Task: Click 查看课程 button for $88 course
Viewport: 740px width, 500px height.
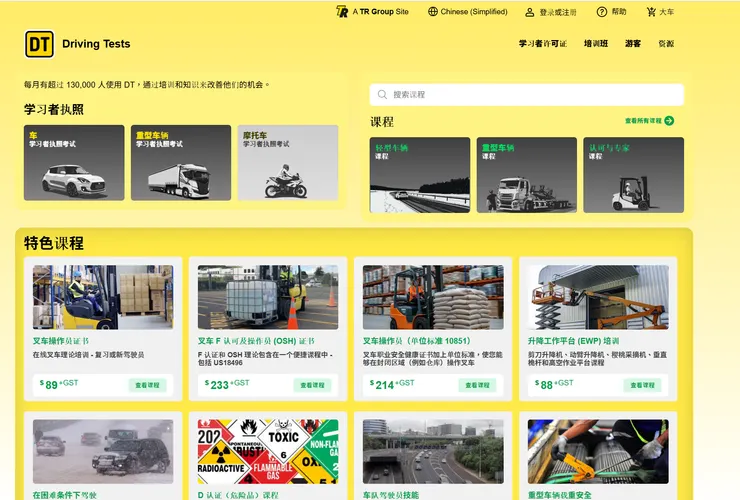Action: pyautogui.click(x=642, y=385)
